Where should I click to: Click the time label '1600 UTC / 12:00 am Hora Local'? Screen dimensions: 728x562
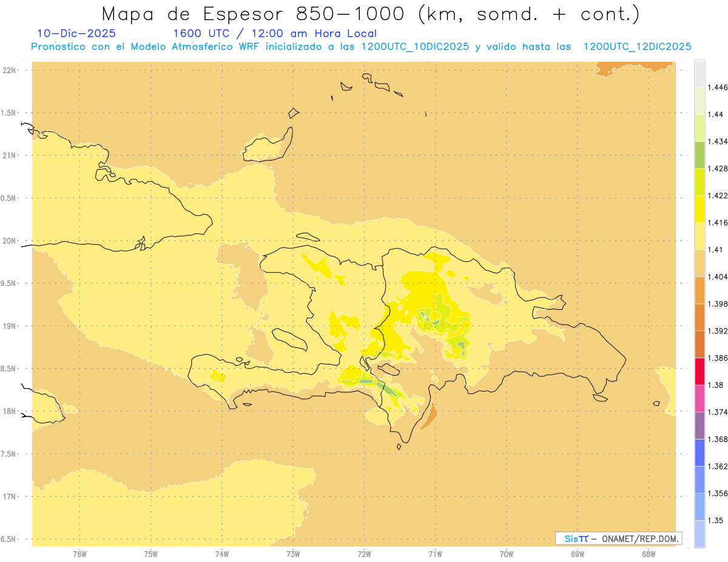point(275,34)
